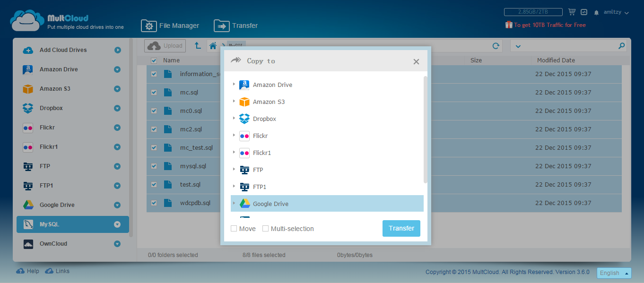644x283 pixels.
Task: Sort by Size column header
Action: (x=476, y=60)
